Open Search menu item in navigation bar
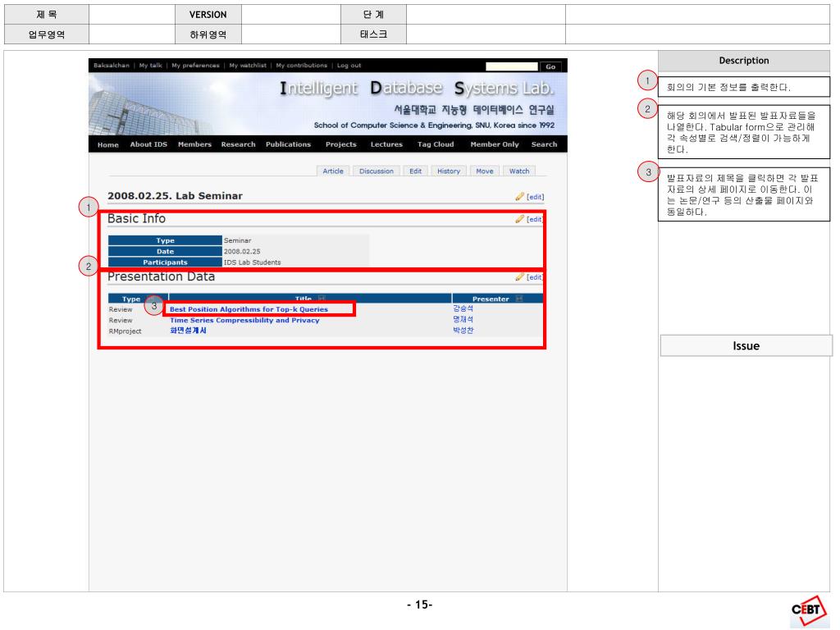 point(544,144)
